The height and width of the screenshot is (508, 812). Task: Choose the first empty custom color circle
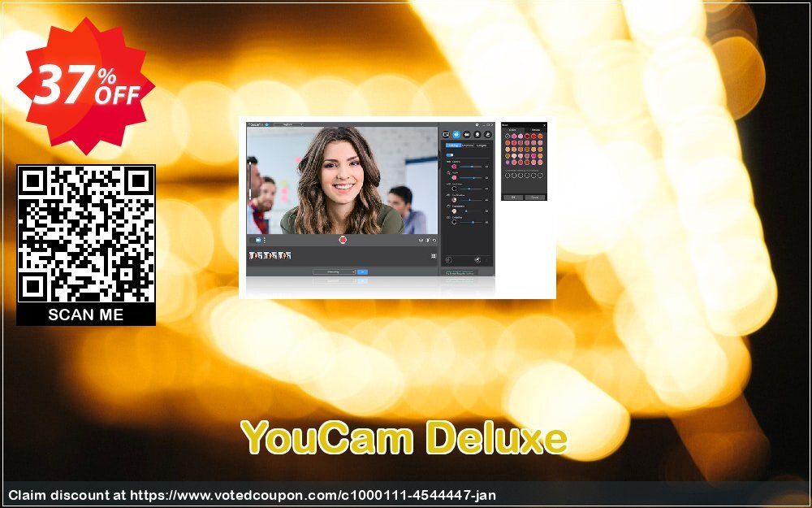508,176
